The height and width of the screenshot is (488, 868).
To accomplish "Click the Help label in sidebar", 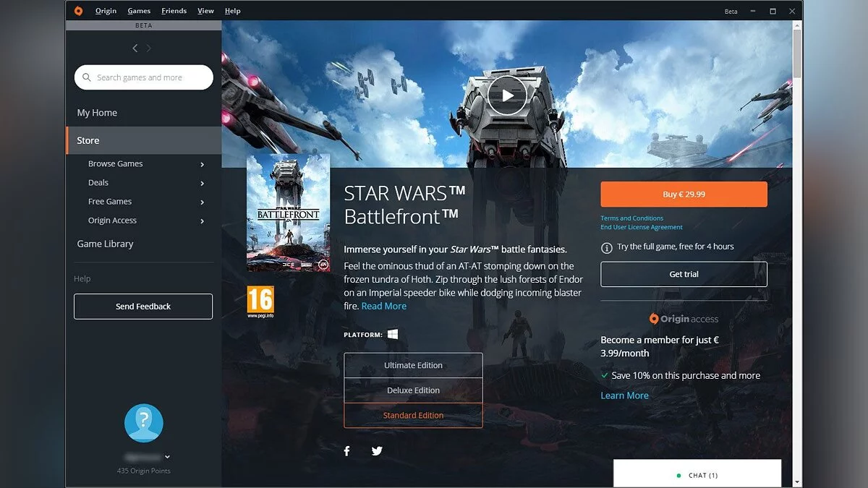I will pos(82,278).
